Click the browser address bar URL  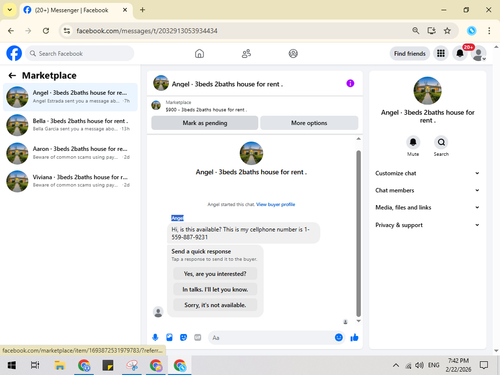pyautogui.click(x=147, y=31)
